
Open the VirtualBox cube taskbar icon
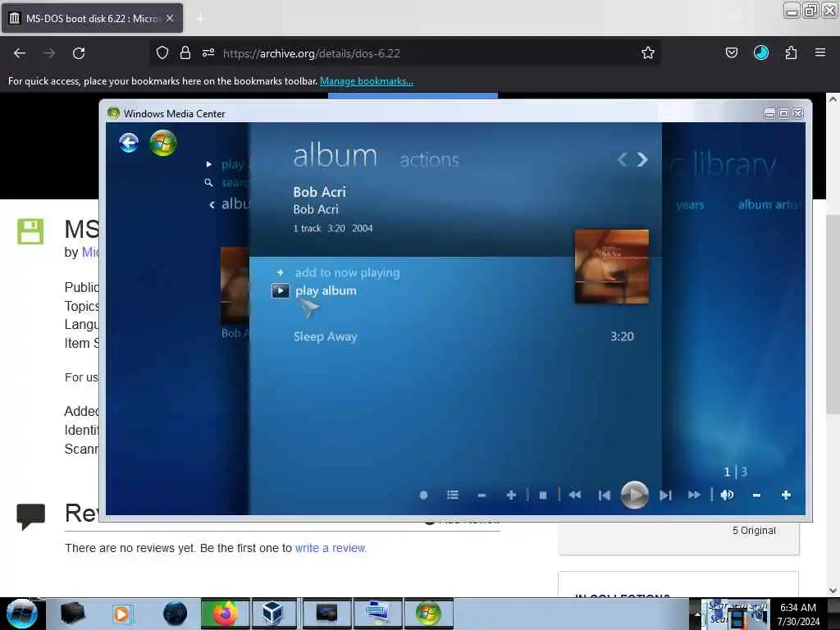click(272, 614)
